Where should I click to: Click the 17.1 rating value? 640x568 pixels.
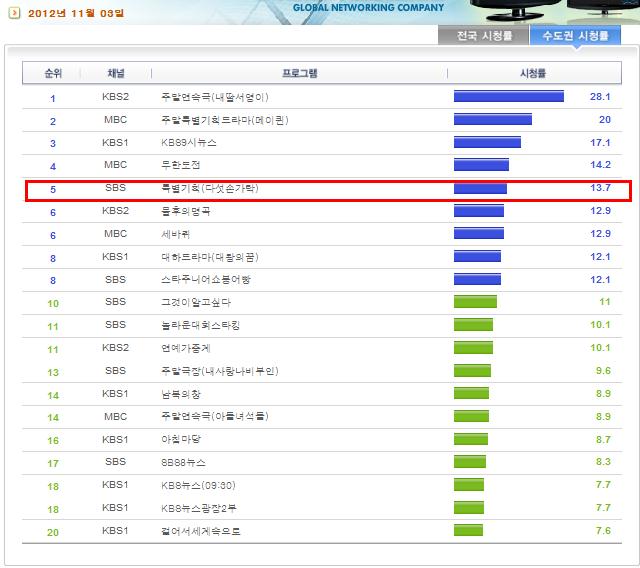(x=600, y=142)
